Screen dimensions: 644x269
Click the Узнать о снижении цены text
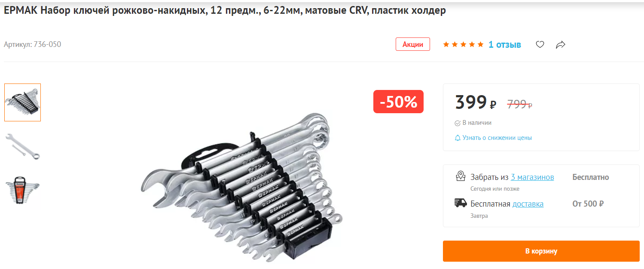[x=497, y=138]
